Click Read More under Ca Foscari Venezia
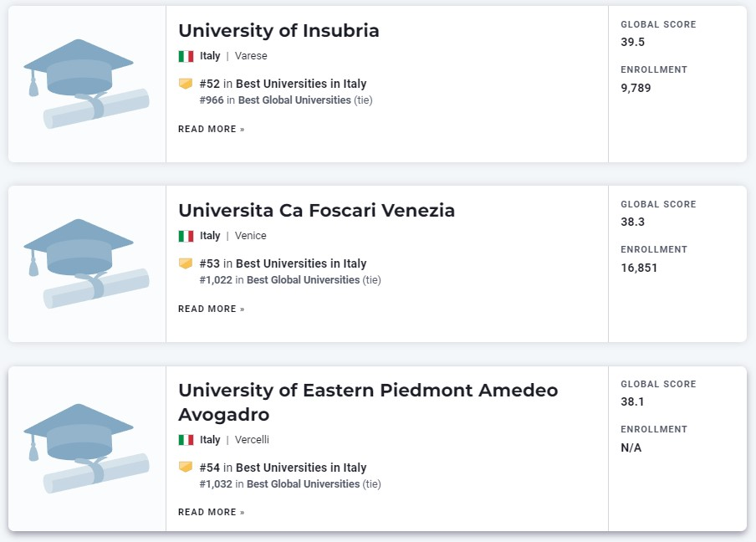This screenshot has width=756, height=542. pos(212,309)
